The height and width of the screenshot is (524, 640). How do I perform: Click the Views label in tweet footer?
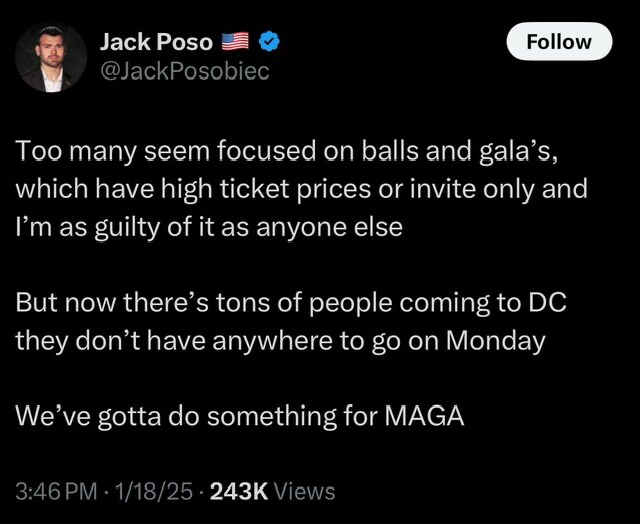[305, 491]
